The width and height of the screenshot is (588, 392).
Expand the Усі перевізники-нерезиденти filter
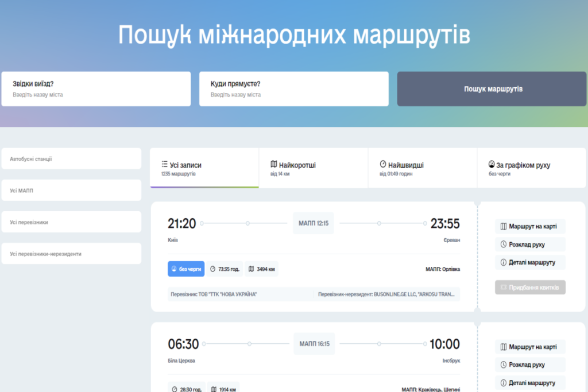[71, 253]
